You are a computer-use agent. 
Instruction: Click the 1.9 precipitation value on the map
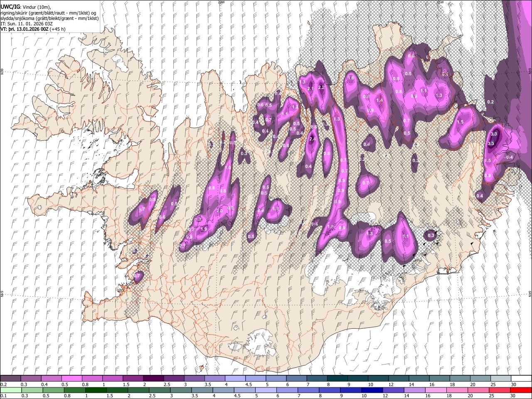coord(204,229)
